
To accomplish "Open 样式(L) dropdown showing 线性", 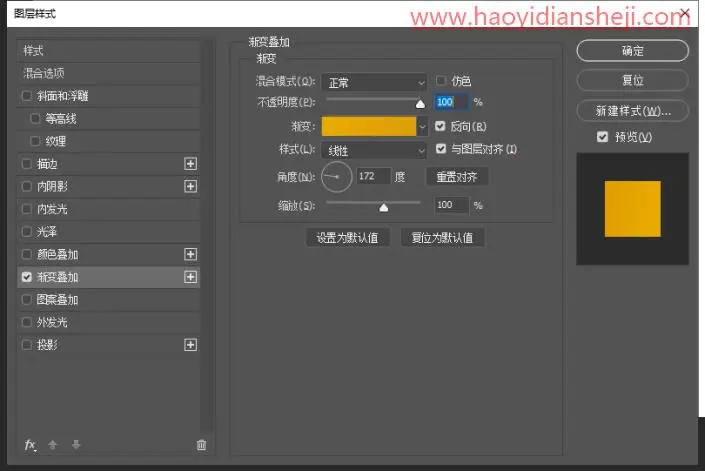I will (374, 150).
